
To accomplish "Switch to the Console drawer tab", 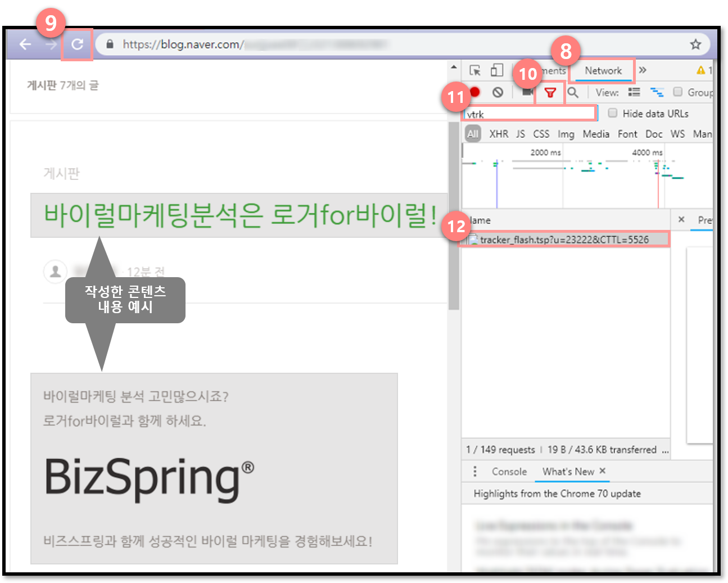I will (509, 472).
